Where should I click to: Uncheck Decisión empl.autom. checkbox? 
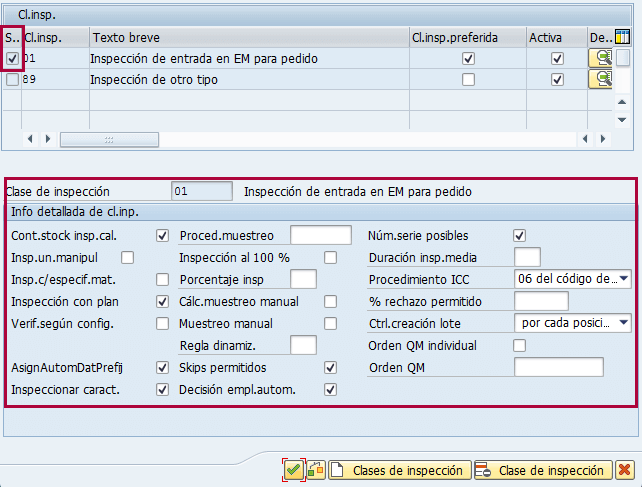pos(330,390)
